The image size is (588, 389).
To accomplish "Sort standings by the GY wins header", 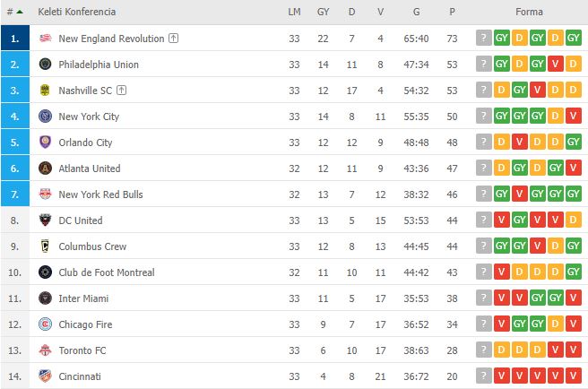I will [x=323, y=12].
